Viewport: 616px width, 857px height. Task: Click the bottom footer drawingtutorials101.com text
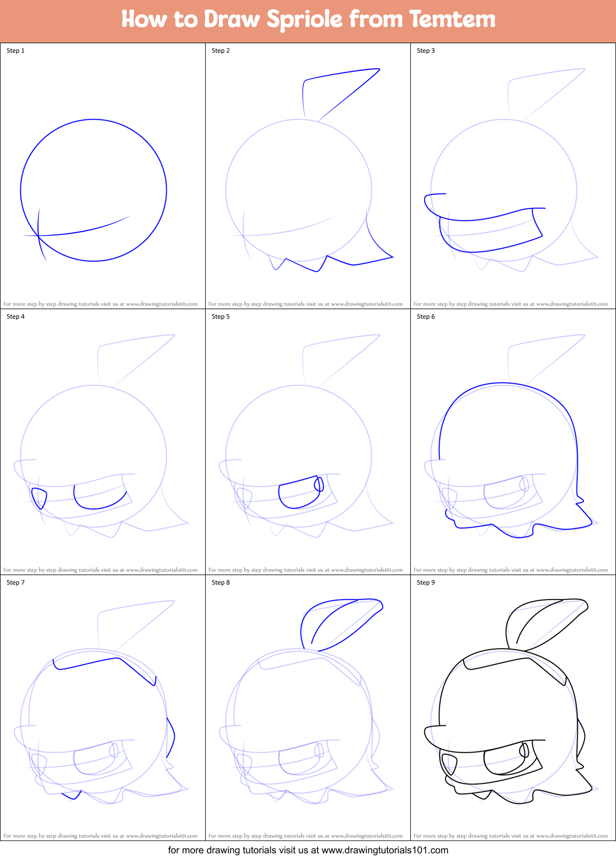[308, 850]
